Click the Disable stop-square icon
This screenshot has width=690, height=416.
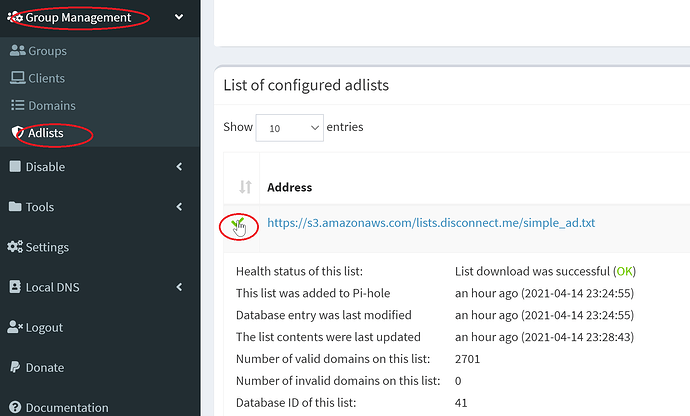click(x=15, y=167)
